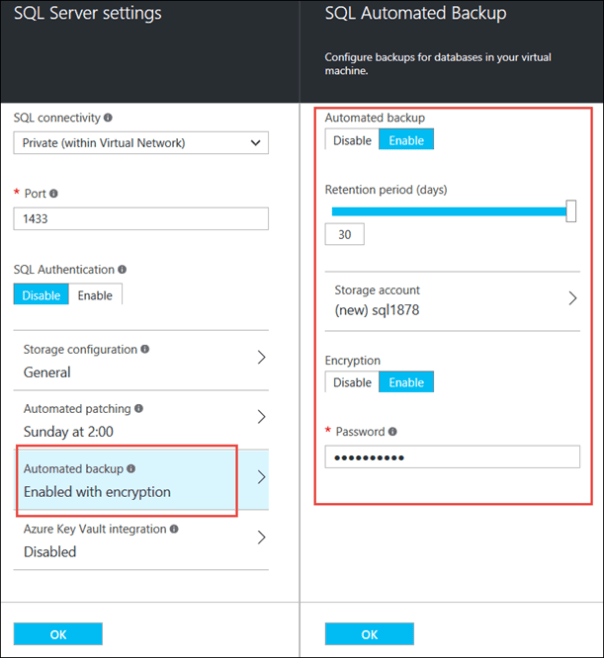Click info icon beside Storage configuration
Image resolution: width=604 pixels, height=658 pixels.
point(145,350)
